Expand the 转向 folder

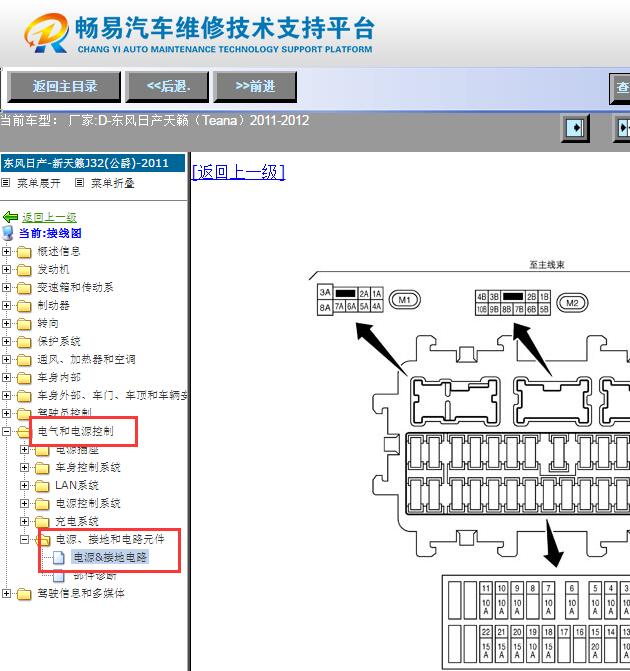click(x=6, y=324)
